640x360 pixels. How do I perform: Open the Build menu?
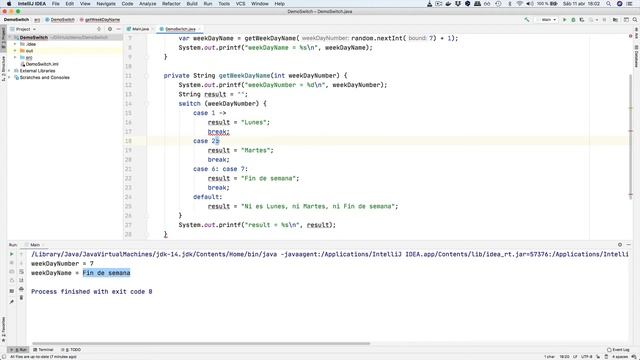(x=192, y=4)
